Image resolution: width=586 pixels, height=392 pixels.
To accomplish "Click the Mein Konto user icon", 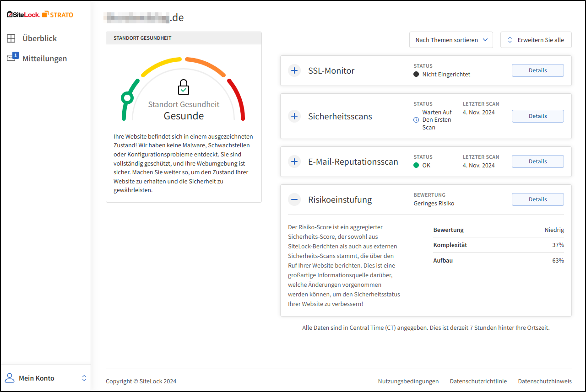I will click(9, 378).
